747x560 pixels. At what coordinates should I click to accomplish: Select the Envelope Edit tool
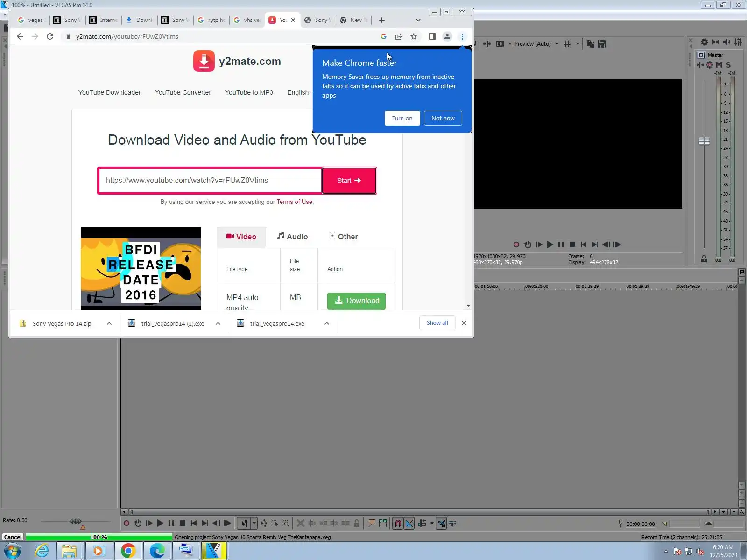[x=264, y=524]
